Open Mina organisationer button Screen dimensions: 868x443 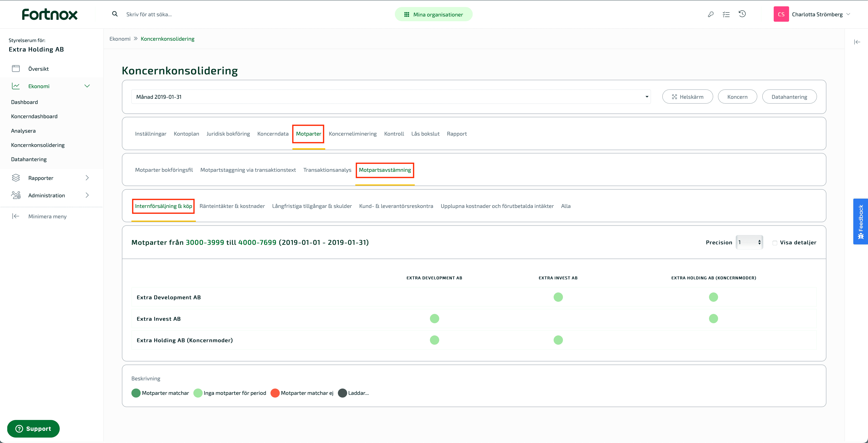(x=434, y=14)
